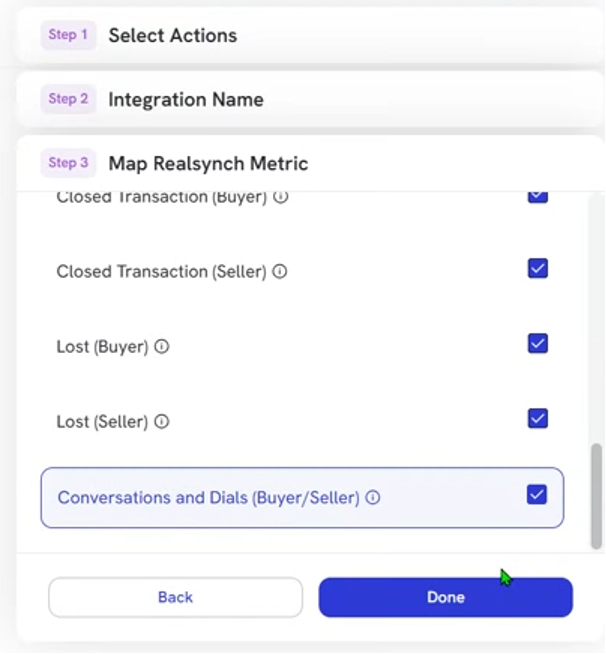
Task: Select the Conversations and Dials row
Action: (x=302, y=498)
